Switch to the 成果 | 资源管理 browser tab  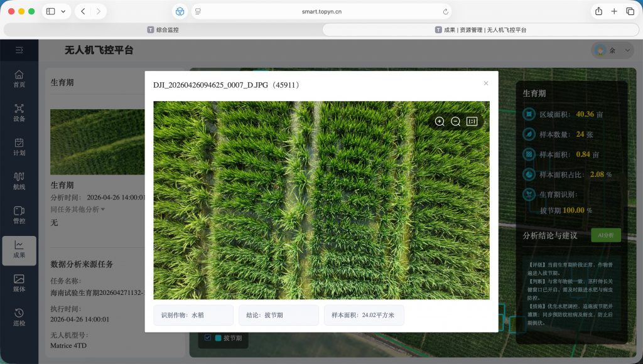(x=480, y=29)
